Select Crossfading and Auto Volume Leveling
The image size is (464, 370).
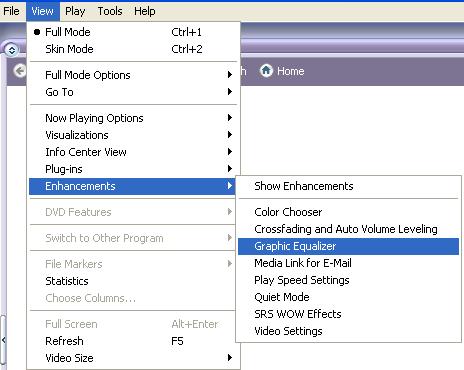[x=348, y=229]
